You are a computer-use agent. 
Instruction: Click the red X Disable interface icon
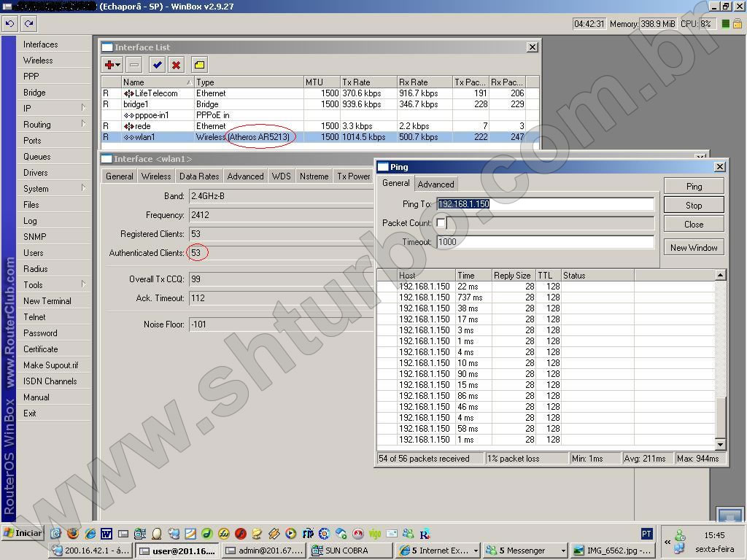[x=176, y=65]
